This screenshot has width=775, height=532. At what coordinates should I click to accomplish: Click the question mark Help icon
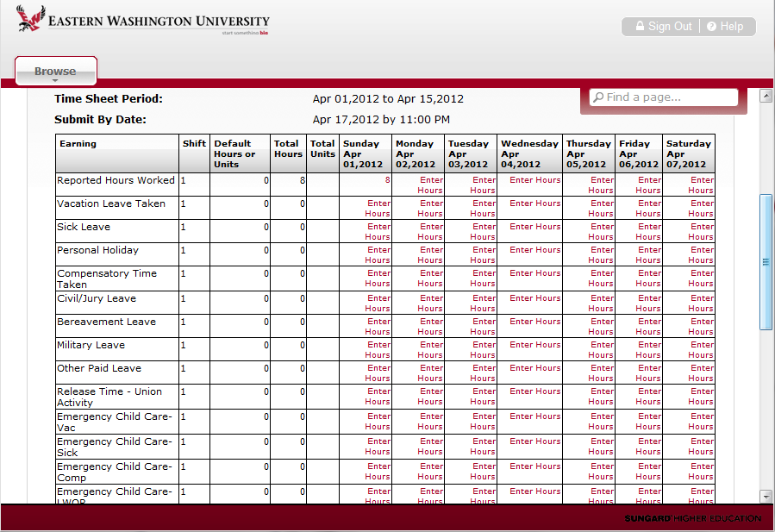pyautogui.click(x=711, y=26)
